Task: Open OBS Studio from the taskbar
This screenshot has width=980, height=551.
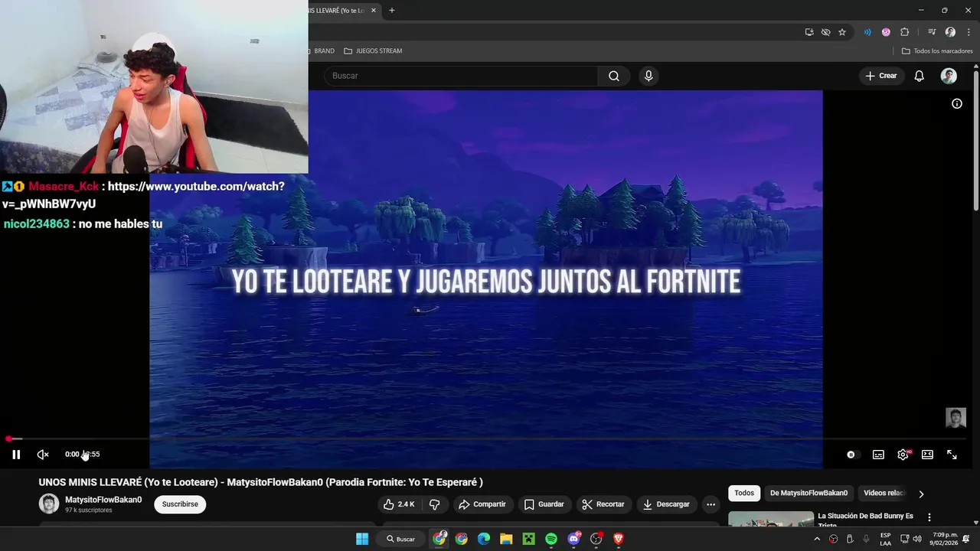Action: pos(596,540)
